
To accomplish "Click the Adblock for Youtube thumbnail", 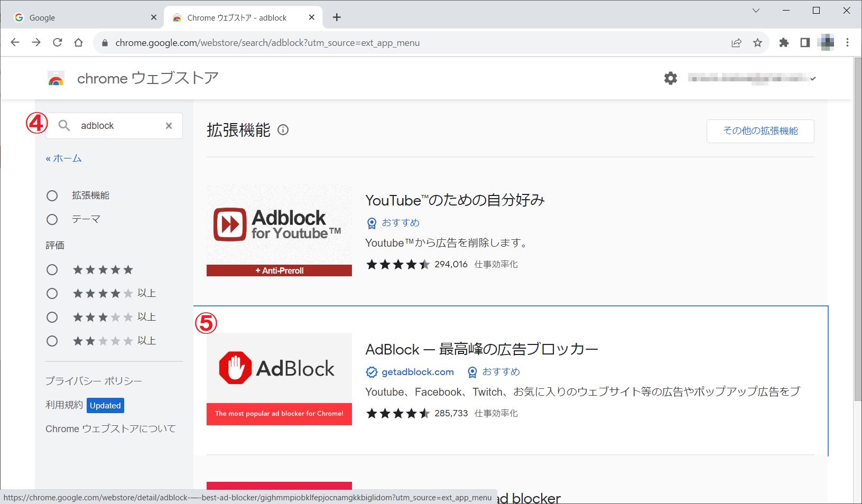I will [279, 230].
